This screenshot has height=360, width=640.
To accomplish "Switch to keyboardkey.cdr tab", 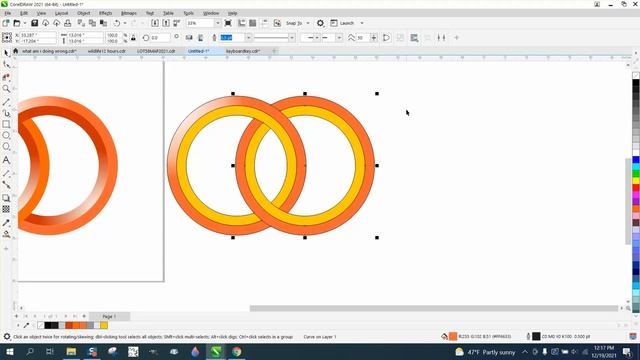I will point(243,51).
